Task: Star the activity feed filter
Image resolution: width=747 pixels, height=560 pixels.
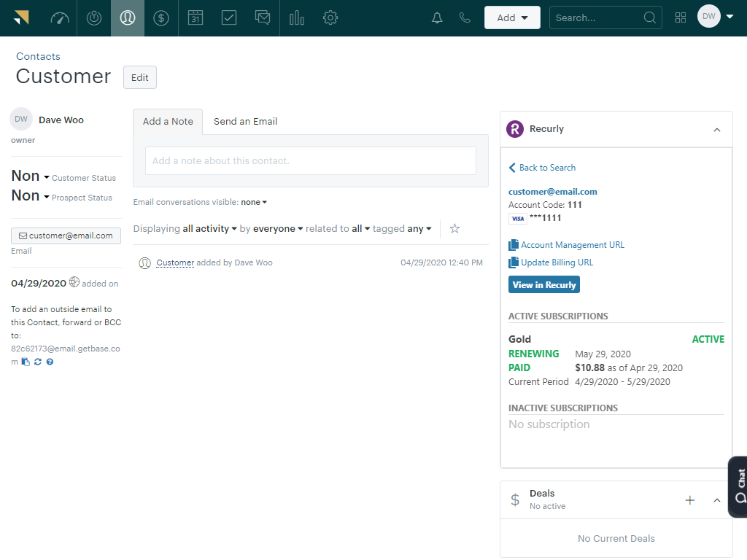Action: click(454, 229)
